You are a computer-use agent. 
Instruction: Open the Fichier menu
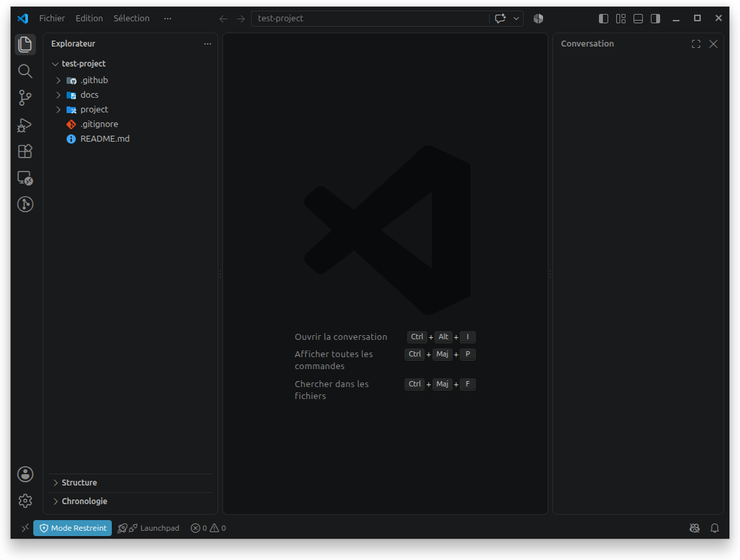click(52, 19)
